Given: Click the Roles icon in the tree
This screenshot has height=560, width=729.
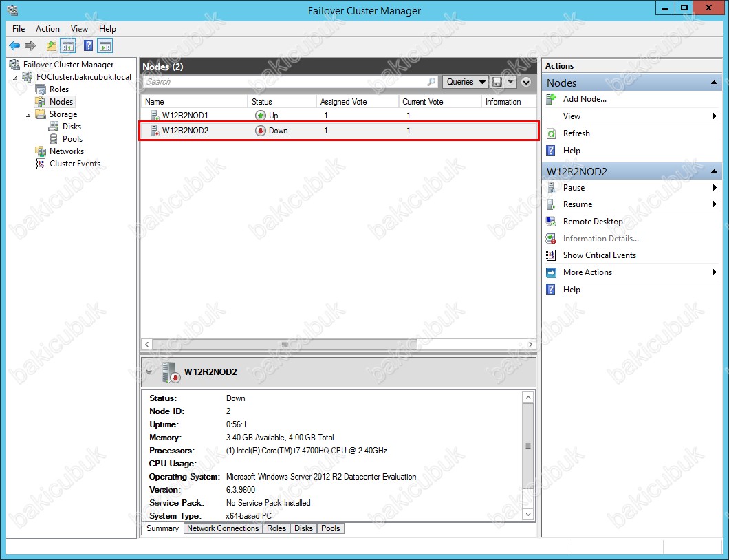Looking at the screenshot, I should [41, 89].
